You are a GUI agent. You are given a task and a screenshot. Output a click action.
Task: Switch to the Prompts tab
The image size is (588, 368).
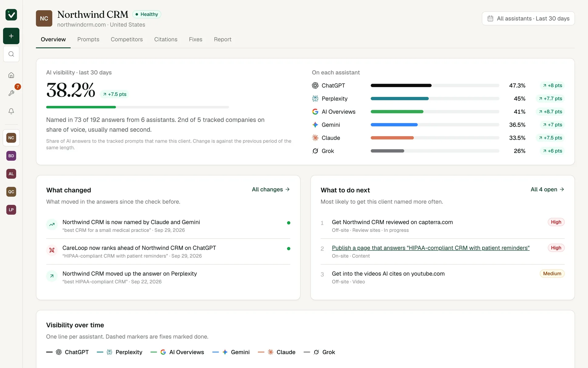pyautogui.click(x=88, y=39)
